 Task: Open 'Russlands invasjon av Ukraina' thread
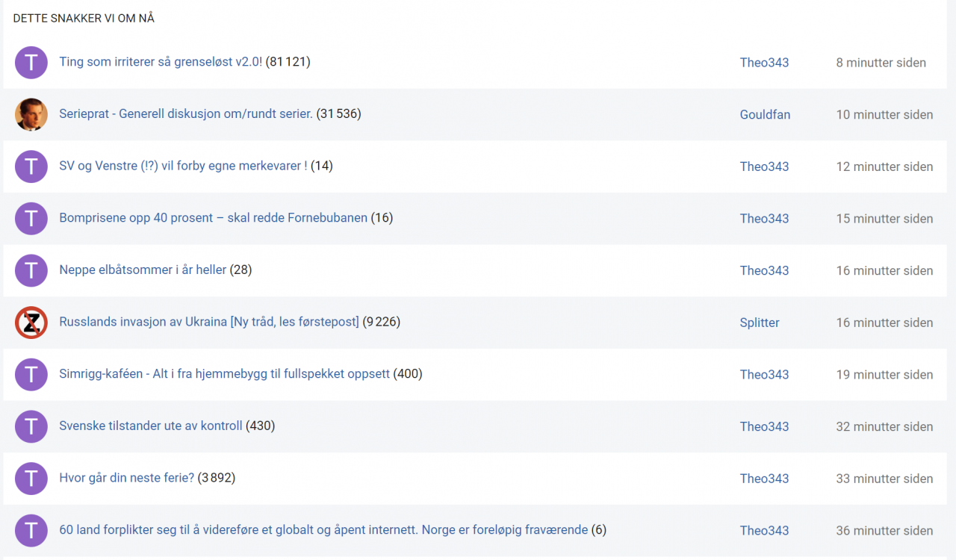(x=209, y=322)
